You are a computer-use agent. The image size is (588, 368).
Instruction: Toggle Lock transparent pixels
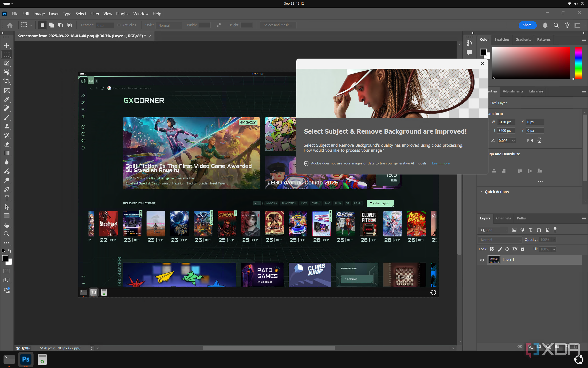pos(492,249)
